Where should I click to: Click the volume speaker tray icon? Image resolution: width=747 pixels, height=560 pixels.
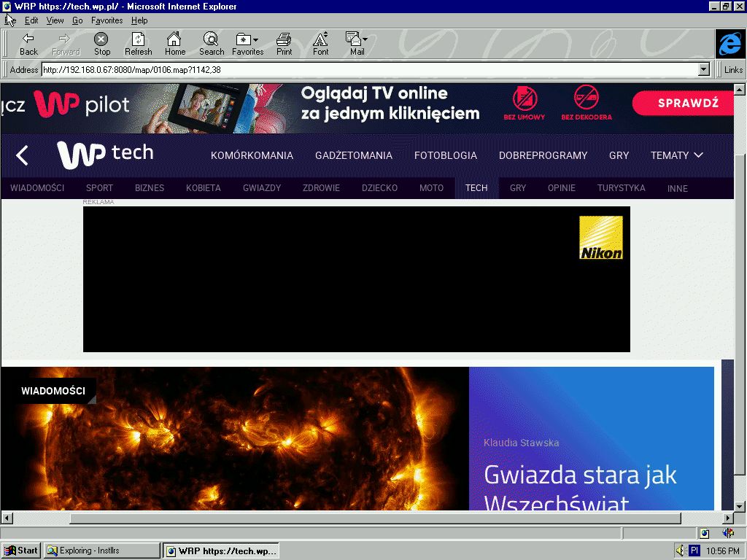[681, 551]
